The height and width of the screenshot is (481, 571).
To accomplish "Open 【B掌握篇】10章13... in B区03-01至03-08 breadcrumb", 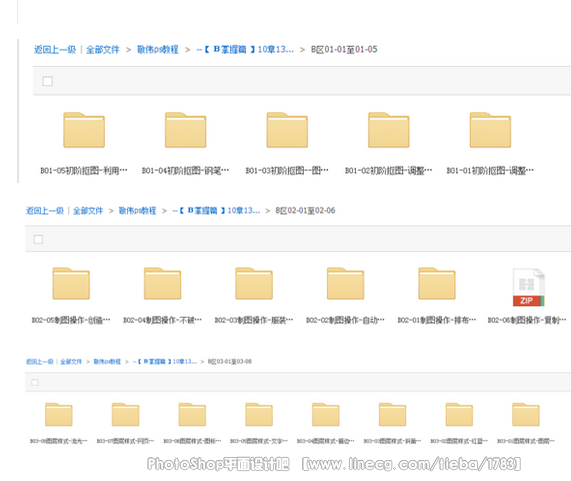I will 165,362.
